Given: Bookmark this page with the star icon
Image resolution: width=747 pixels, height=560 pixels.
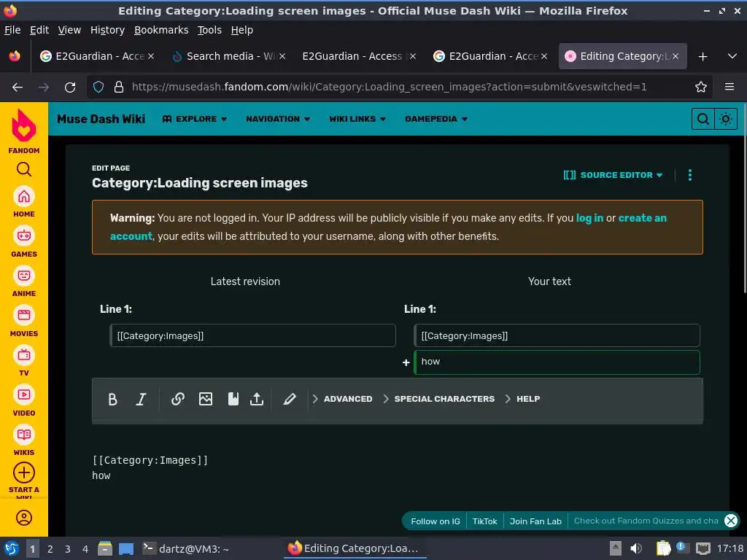Looking at the screenshot, I should [701, 87].
